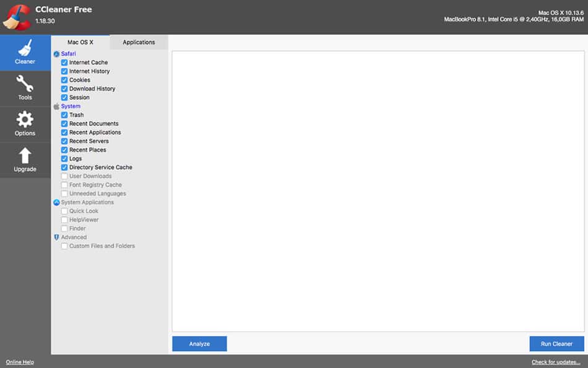Viewport: 588px width, 368px height.
Task: Click MacBookPro hardware info text
Action: 514,19
